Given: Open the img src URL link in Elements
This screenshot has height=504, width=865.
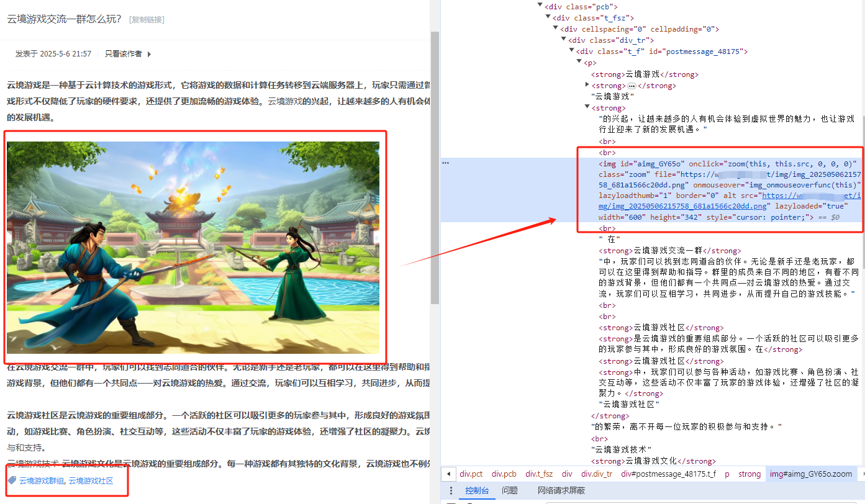Looking at the screenshot, I should point(730,200).
